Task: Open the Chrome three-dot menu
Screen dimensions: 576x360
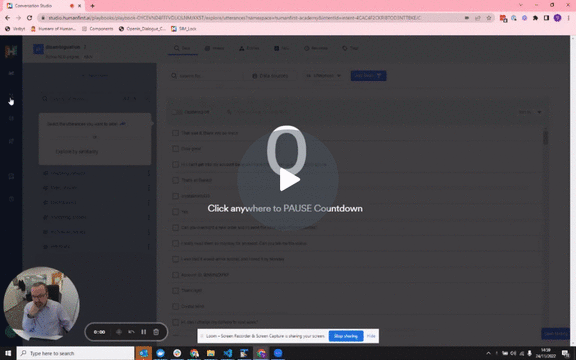Action: [568, 18]
